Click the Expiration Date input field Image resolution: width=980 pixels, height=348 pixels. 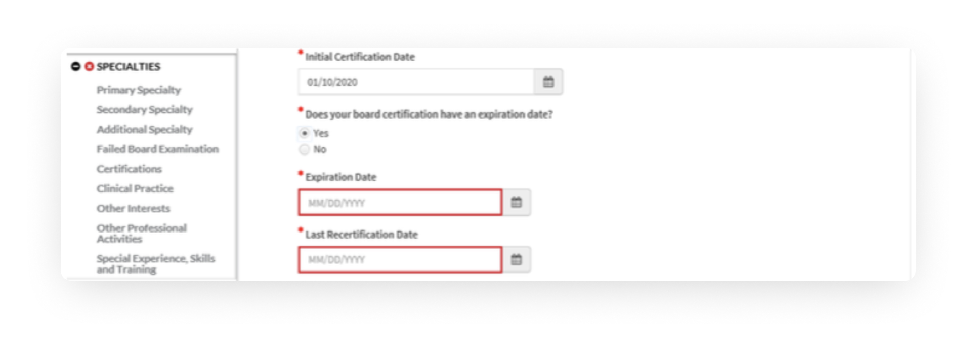click(x=400, y=203)
